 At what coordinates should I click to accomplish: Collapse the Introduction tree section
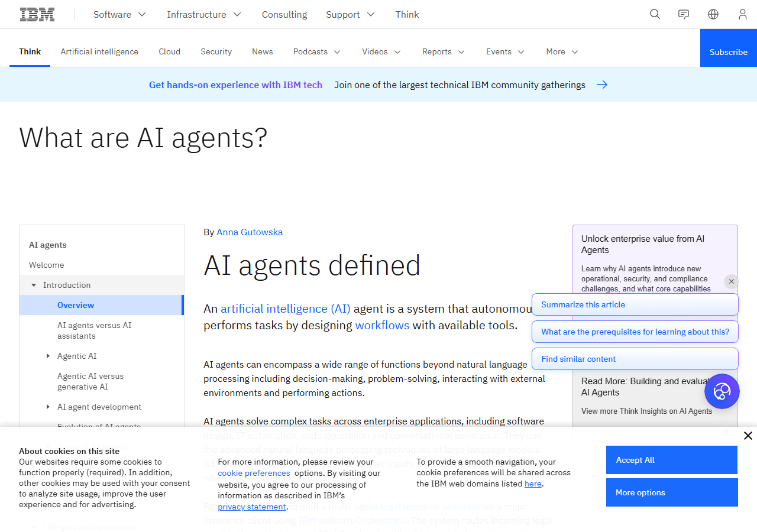coord(34,285)
